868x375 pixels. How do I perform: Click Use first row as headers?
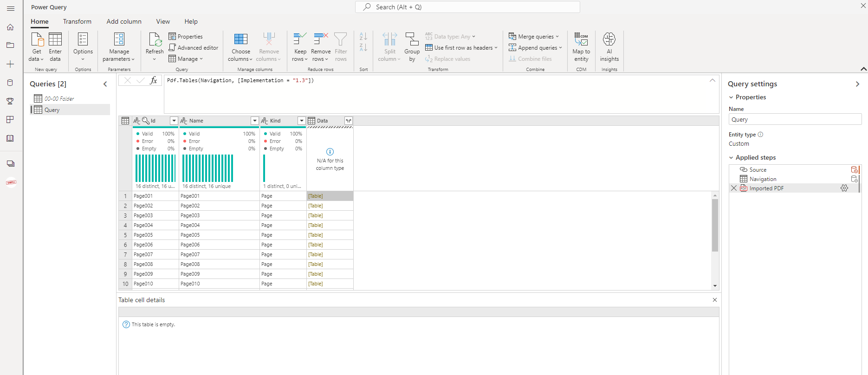click(x=461, y=48)
